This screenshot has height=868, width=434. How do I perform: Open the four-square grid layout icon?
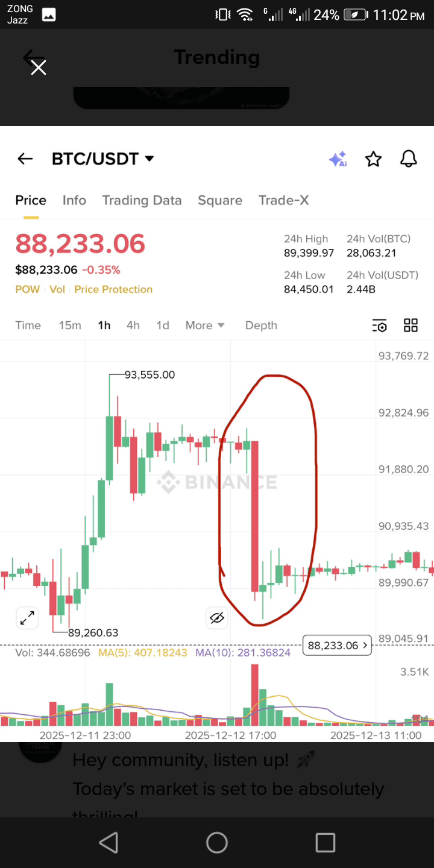[x=410, y=325]
